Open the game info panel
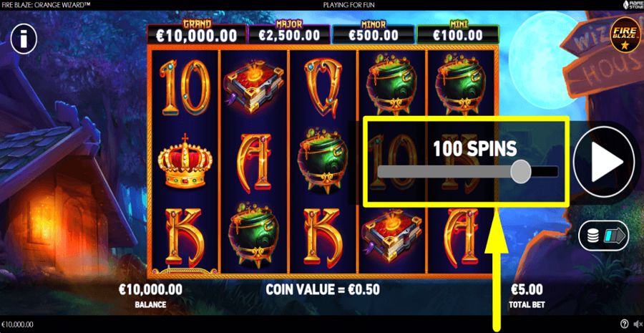Image resolution: width=644 pixels, height=333 pixels. (24, 39)
